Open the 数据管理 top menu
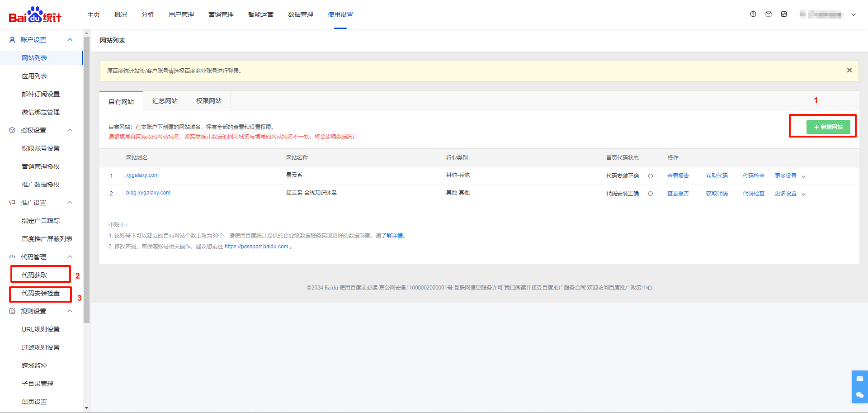 click(300, 14)
